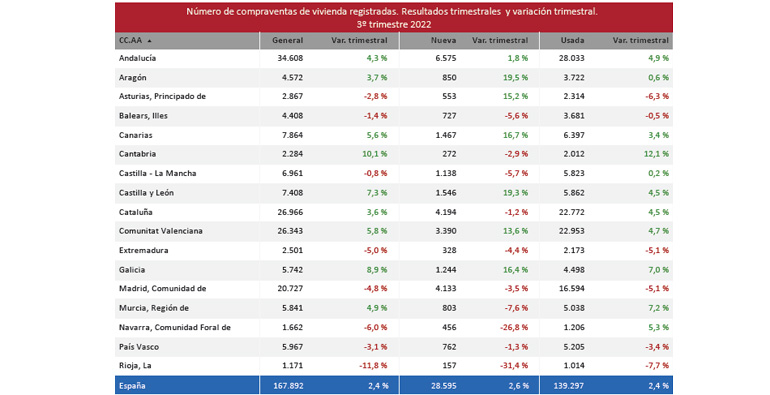
Task: Click España total General value 167.892
Action: [x=288, y=386]
